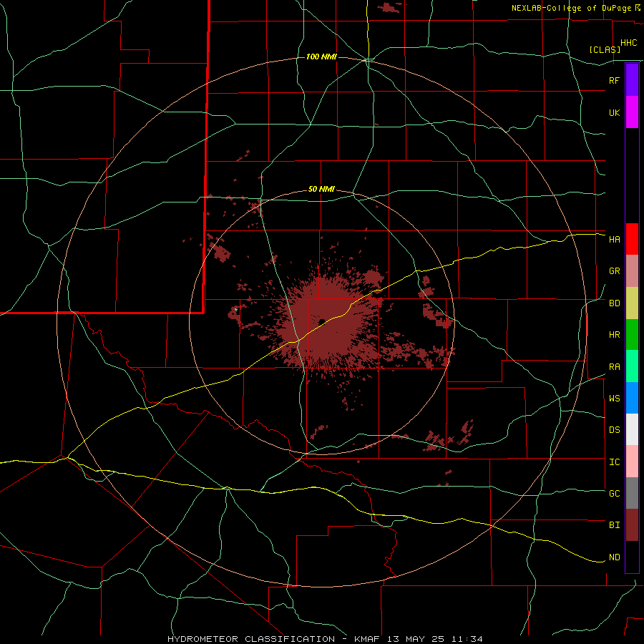Screen dimensions: 644x644
Task: Click the HA red legend swatch
Action: coord(632,239)
